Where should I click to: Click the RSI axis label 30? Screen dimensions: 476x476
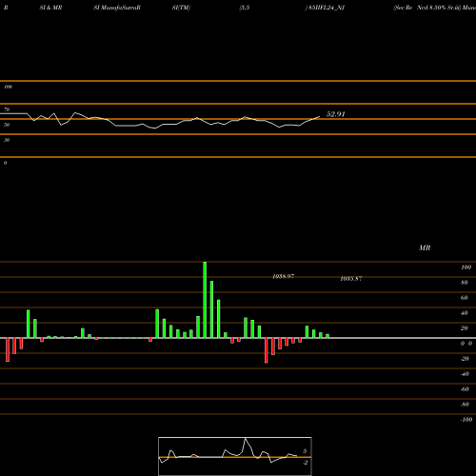click(x=7, y=140)
